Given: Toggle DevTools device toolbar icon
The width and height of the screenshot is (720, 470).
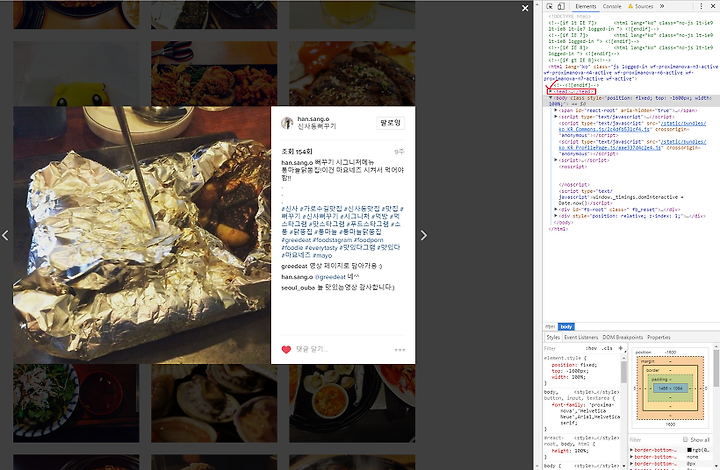Looking at the screenshot, I should [561, 6].
